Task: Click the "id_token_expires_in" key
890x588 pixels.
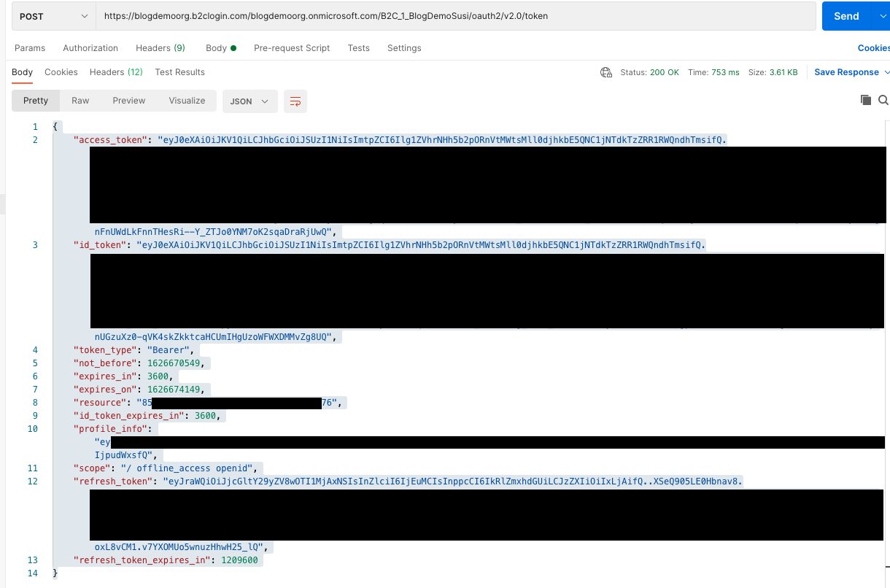Action: (128, 416)
